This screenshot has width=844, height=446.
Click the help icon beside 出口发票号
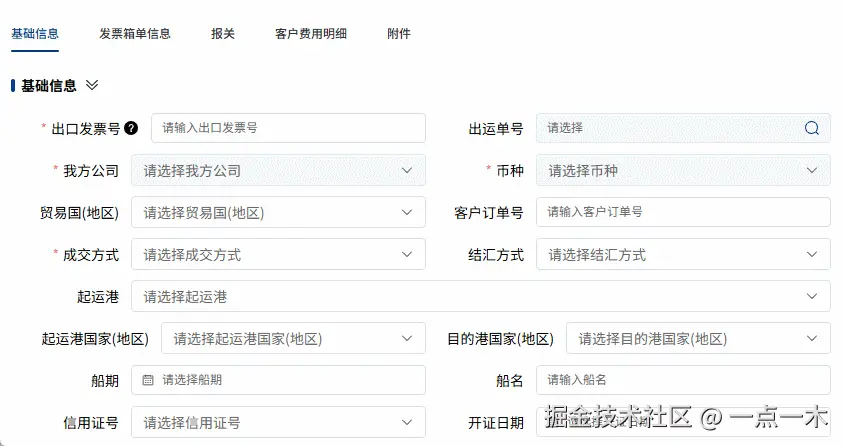[x=131, y=129]
